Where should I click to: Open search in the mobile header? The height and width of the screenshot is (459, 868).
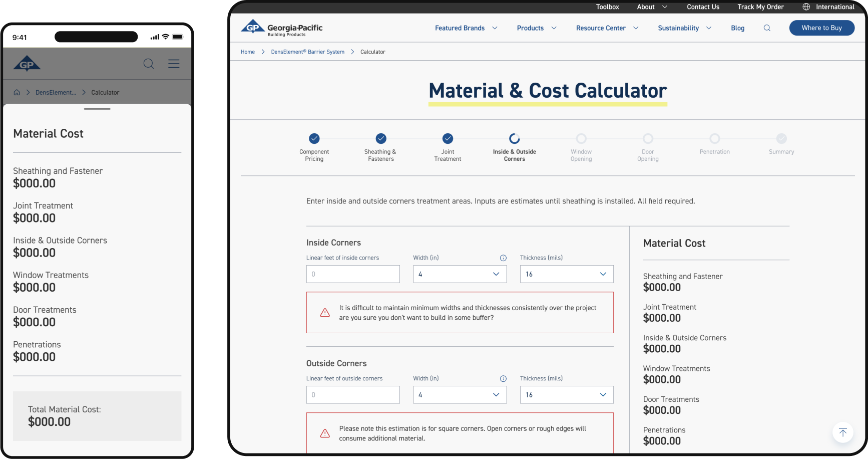pos(149,64)
